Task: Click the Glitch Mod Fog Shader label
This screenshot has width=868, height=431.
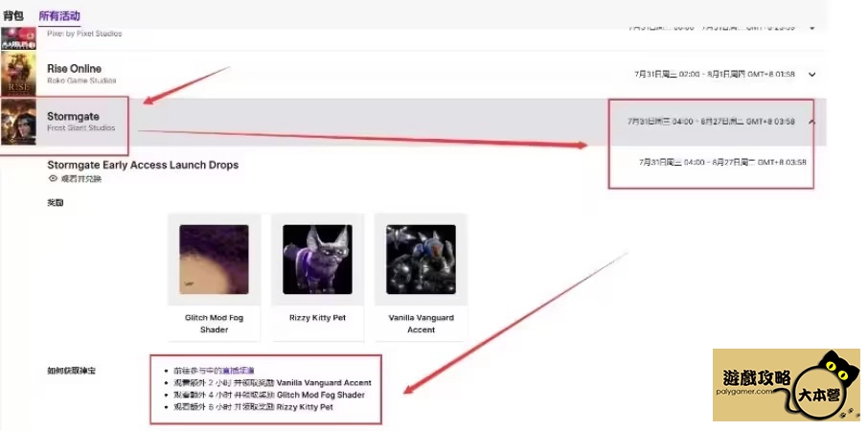Action: 214,324
